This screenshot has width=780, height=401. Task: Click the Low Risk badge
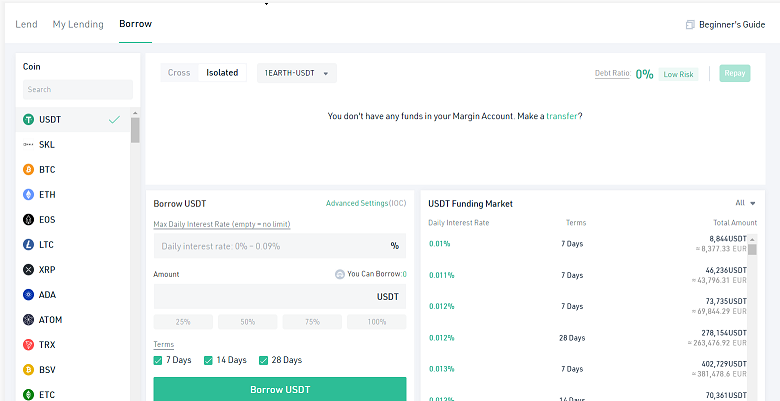(679, 74)
